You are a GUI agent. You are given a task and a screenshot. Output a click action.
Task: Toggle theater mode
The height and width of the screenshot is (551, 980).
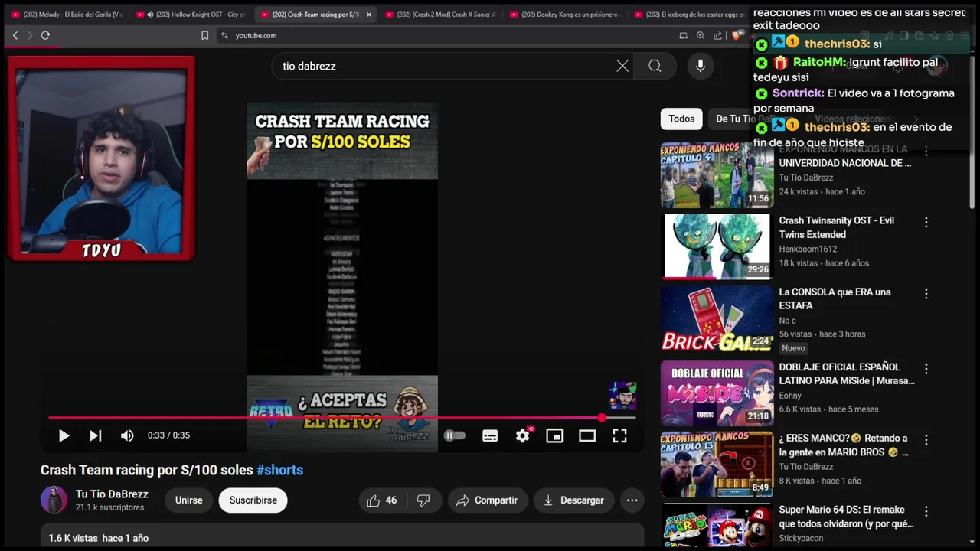(587, 435)
